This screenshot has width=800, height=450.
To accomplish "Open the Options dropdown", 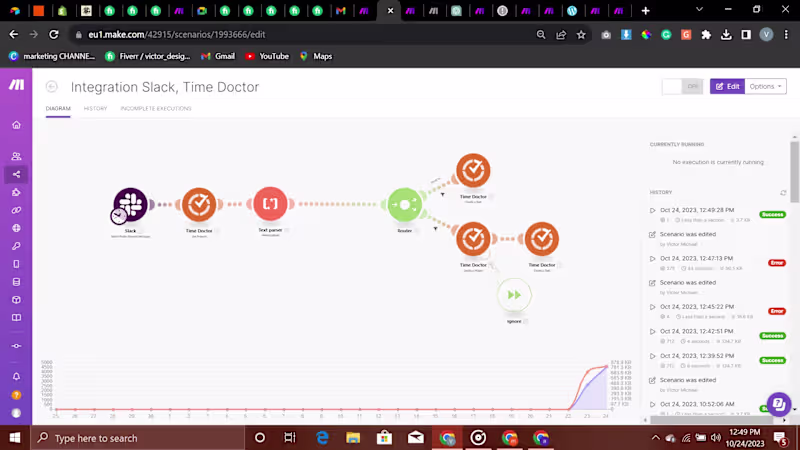I will click(x=766, y=86).
